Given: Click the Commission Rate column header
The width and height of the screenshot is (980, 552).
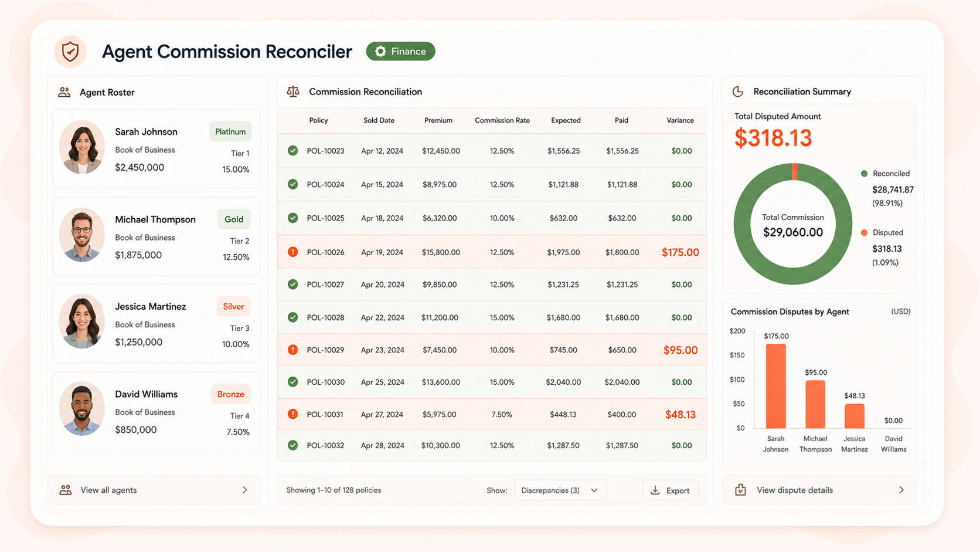Looking at the screenshot, I should (x=502, y=120).
